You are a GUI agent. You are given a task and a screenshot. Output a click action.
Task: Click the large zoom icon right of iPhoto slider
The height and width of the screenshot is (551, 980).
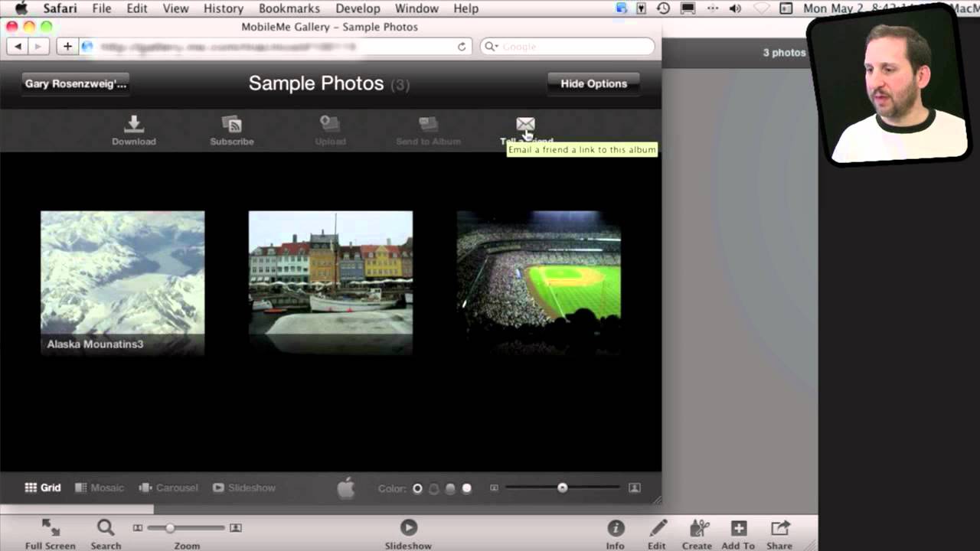(x=236, y=528)
